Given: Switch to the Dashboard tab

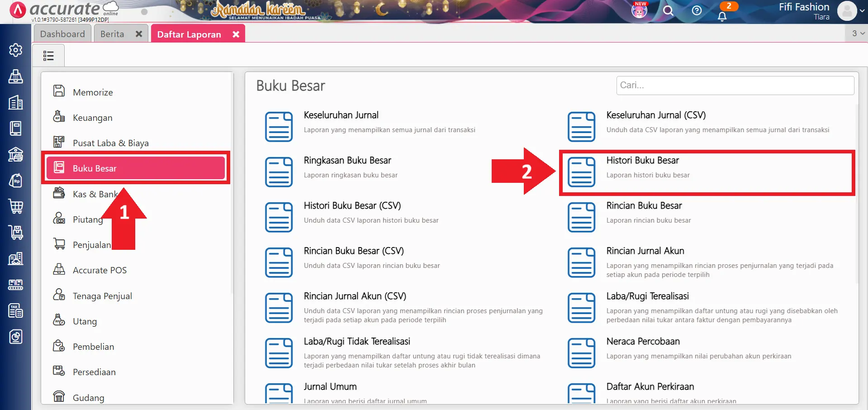Looking at the screenshot, I should coord(62,33).
